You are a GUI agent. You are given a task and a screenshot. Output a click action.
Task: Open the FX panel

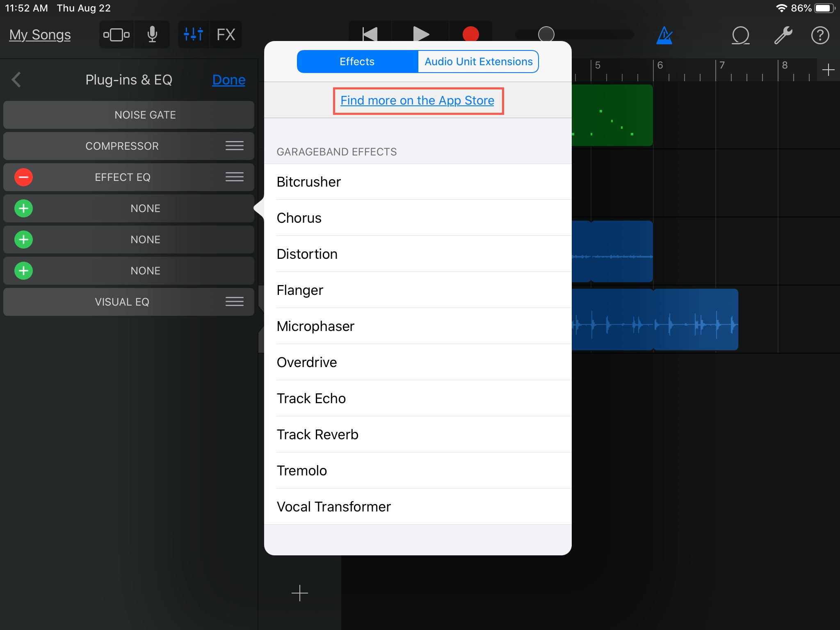click(x=226, y=35)
